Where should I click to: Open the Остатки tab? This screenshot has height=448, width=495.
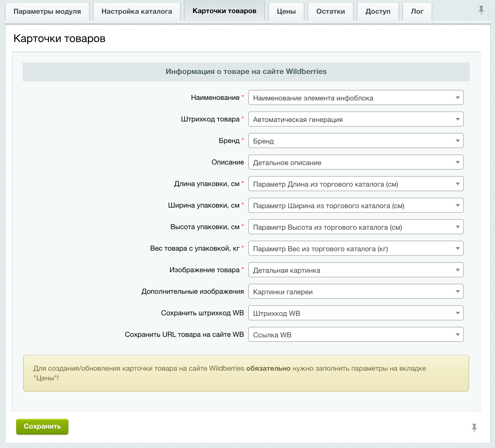click(330, 11)
